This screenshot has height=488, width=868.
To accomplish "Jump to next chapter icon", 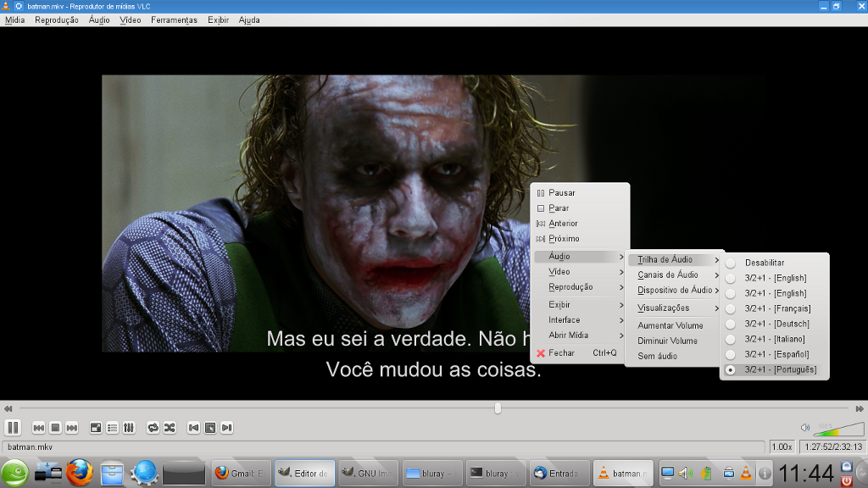I will (227, 428).
